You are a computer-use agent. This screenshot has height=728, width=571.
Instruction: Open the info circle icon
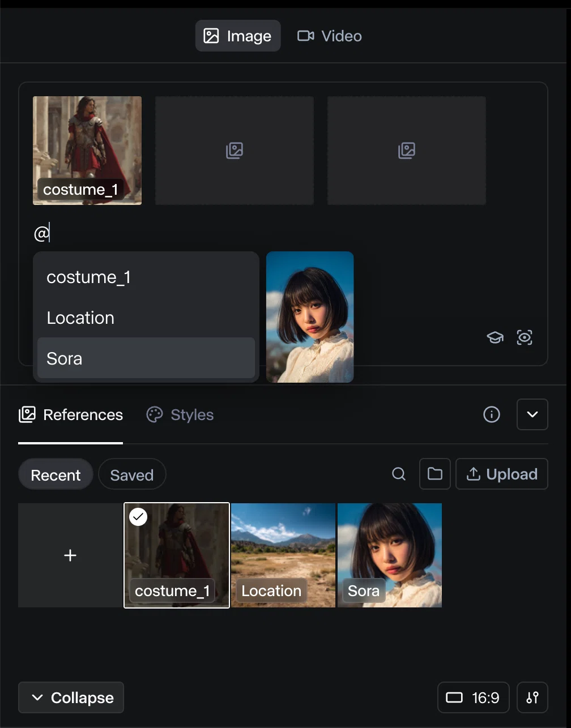click(492, 414)
